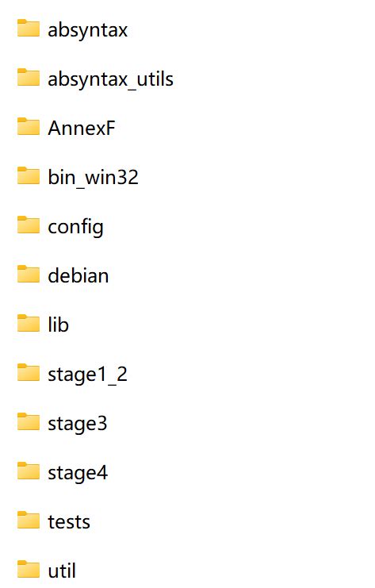Click the stage4 folder icon
This screenshot has width=375, height=588.
(29, 471)
